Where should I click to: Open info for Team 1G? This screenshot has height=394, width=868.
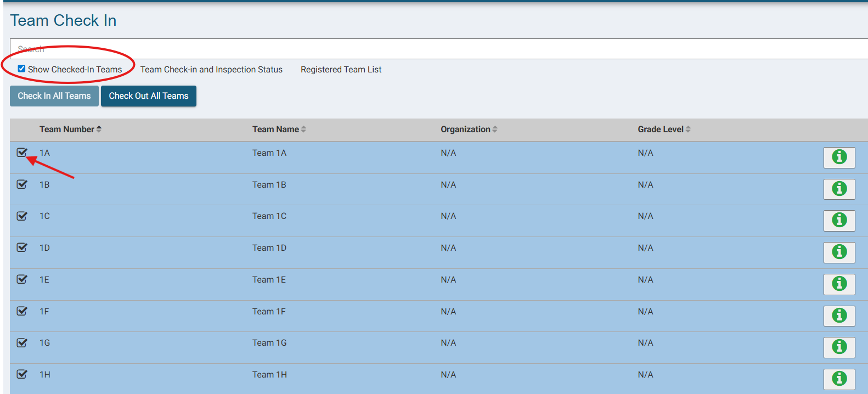pyautogui.click(x=839, y=347)
